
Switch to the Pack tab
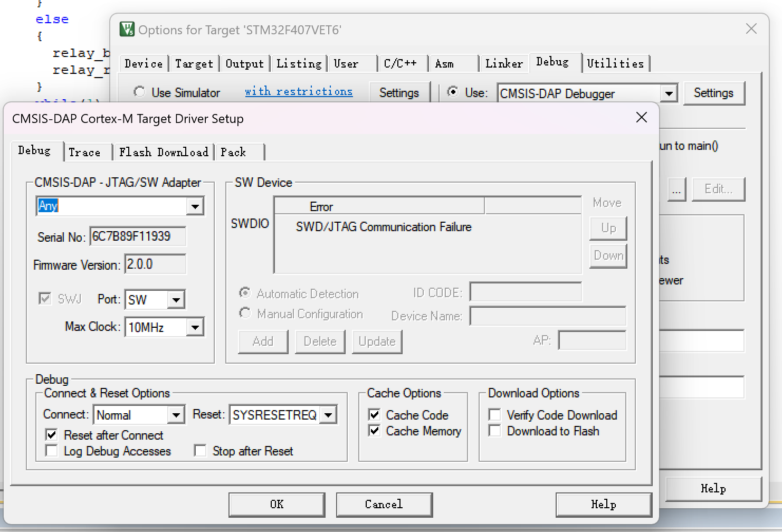(x=233, y=152)
